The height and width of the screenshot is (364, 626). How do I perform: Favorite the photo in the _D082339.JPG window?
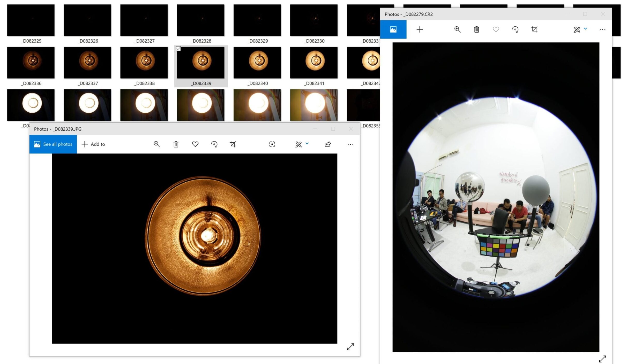tap(195, 144)
